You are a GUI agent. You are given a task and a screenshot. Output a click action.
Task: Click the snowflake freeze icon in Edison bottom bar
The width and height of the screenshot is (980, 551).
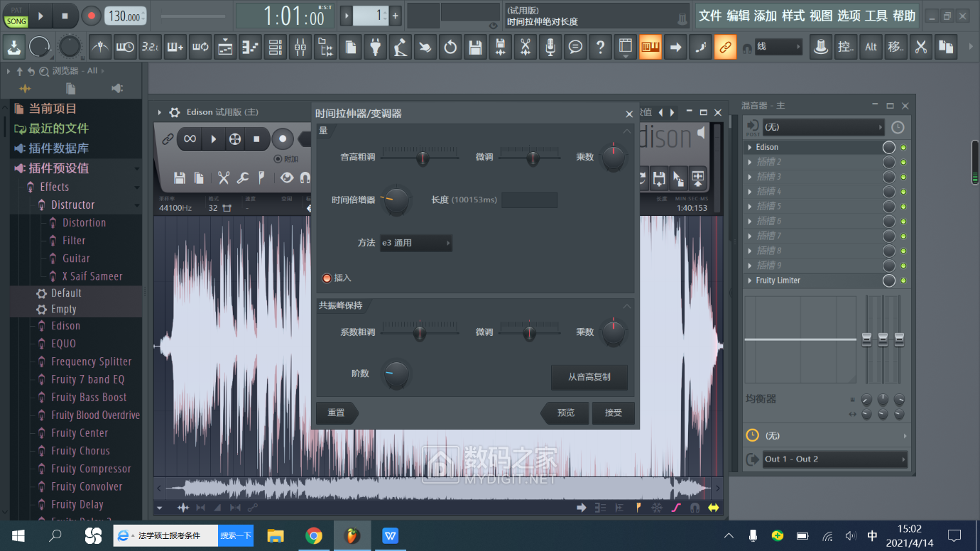657,508
